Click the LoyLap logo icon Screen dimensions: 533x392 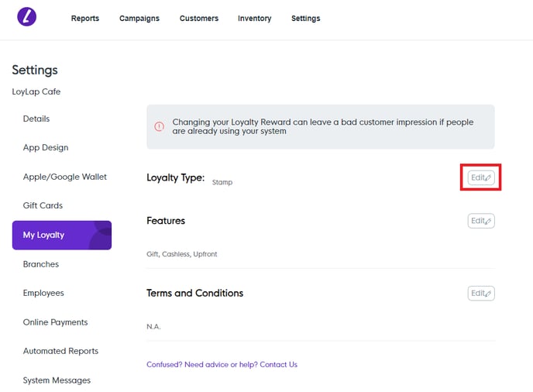[x=27, y=17]
